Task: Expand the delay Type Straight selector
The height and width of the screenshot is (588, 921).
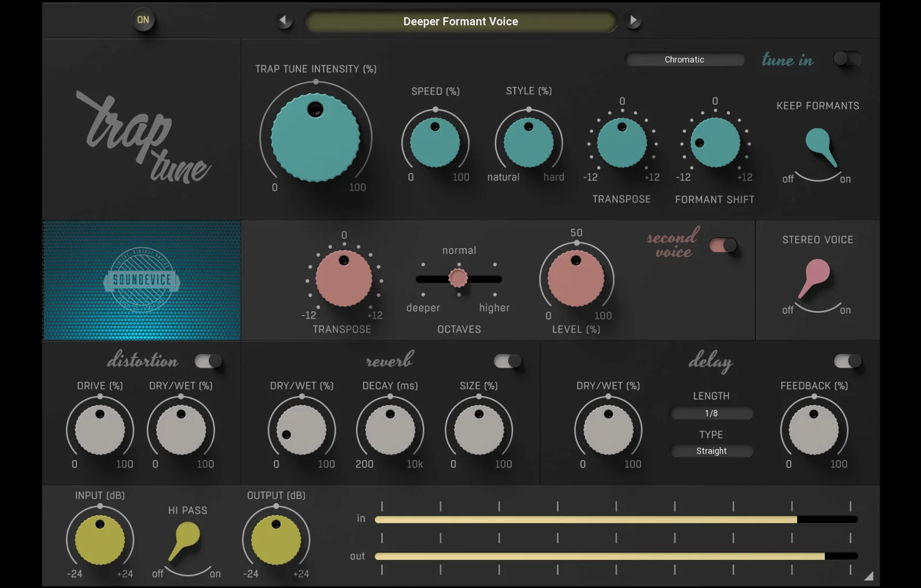Action: [711, 451]
